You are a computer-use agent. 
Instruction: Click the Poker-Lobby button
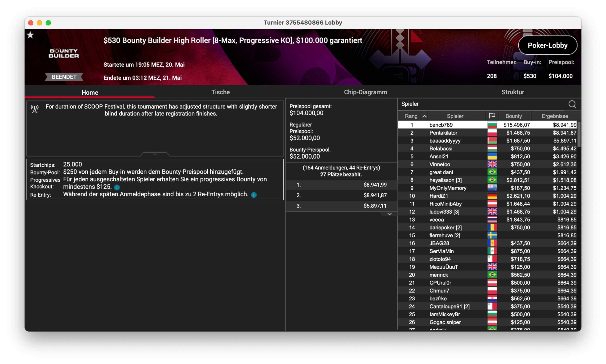(547, 45)
